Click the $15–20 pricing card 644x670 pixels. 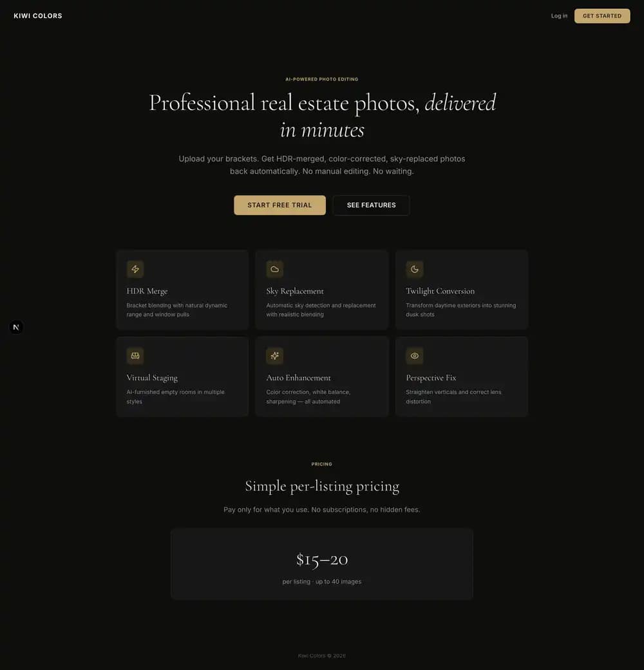(321, 563)
